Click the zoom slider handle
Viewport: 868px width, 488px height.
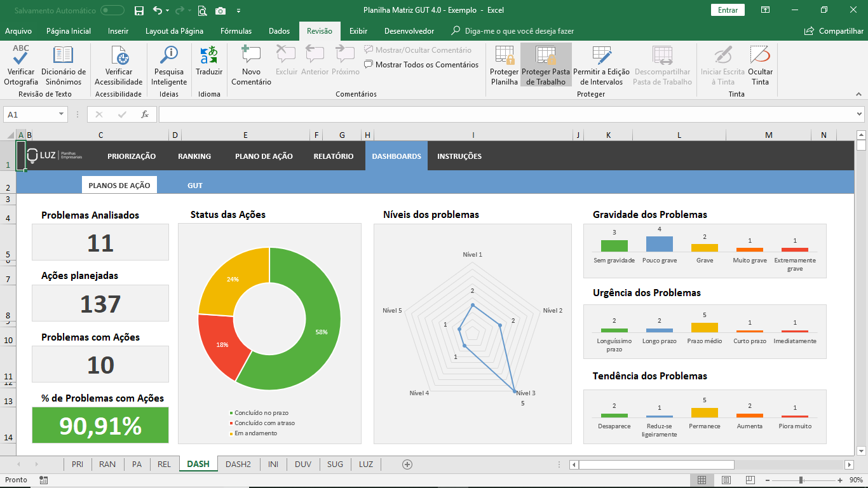[x=801, y=480]
